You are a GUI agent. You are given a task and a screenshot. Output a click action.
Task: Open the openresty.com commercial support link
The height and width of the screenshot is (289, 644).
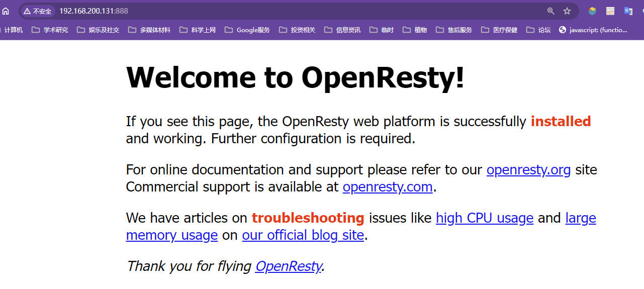[x=388, y=187]
